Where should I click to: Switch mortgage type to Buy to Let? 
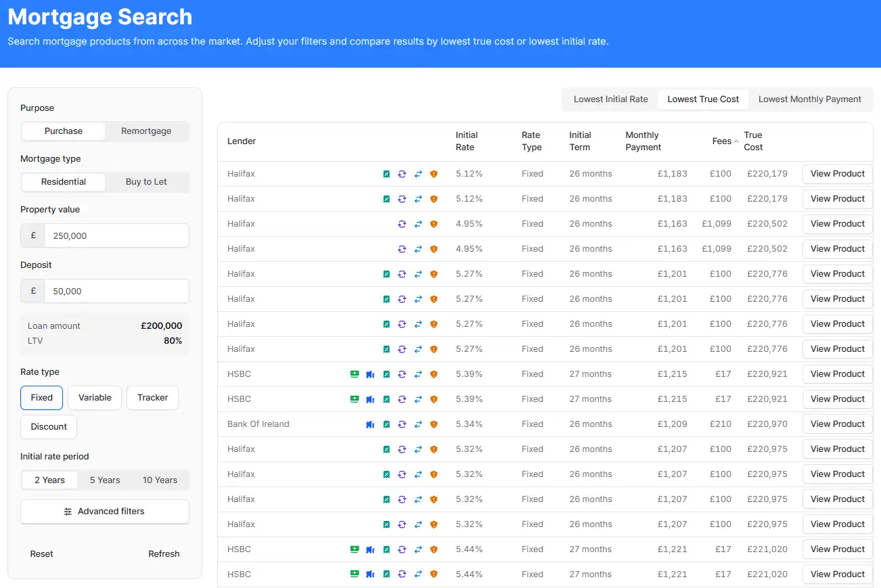click(146, 182)
